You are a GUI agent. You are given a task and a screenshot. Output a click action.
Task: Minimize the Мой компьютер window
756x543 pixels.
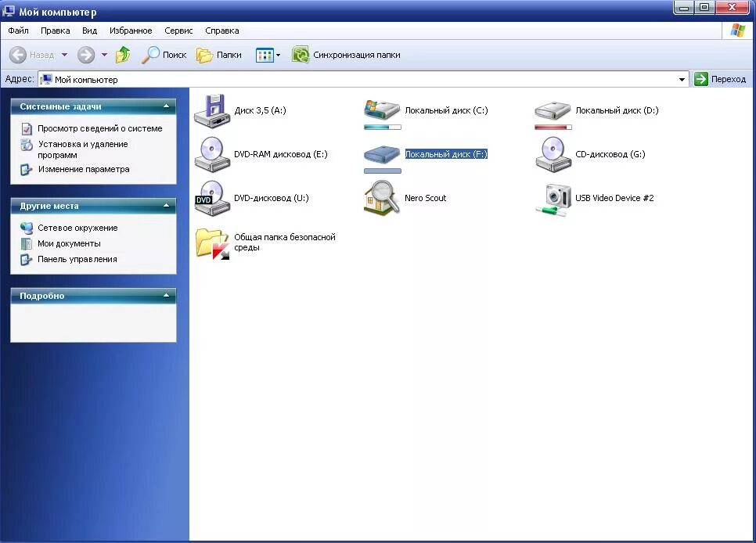[x=683, y=8]
